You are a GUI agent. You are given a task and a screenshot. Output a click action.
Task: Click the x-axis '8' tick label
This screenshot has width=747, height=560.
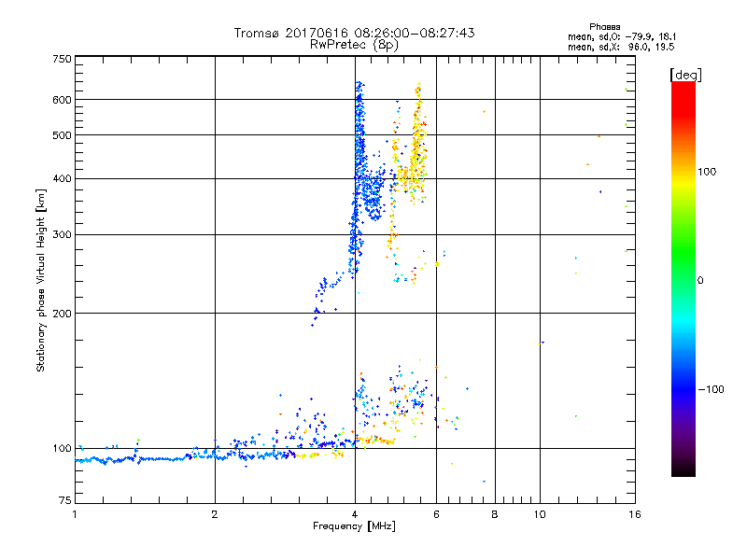495,514
